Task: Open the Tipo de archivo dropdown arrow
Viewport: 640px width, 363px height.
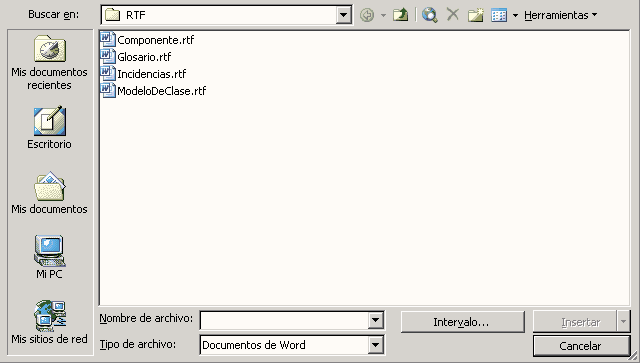Action: pos(375,345)
